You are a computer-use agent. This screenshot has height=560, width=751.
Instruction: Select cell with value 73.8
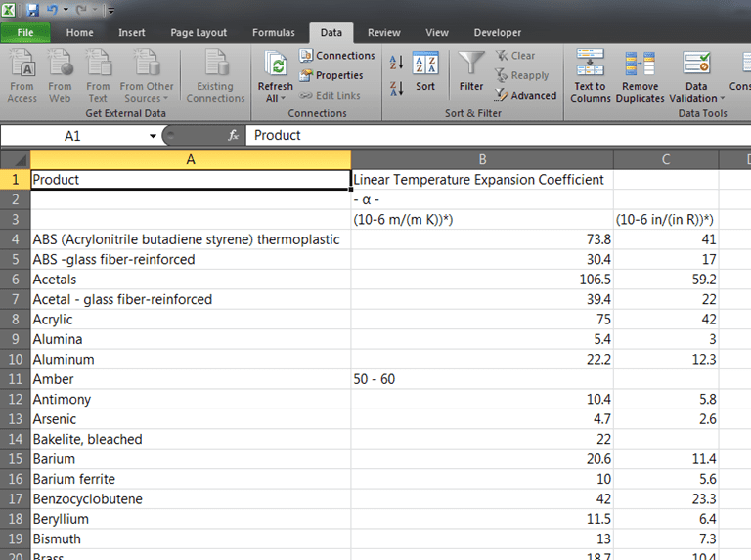[482, 239]
